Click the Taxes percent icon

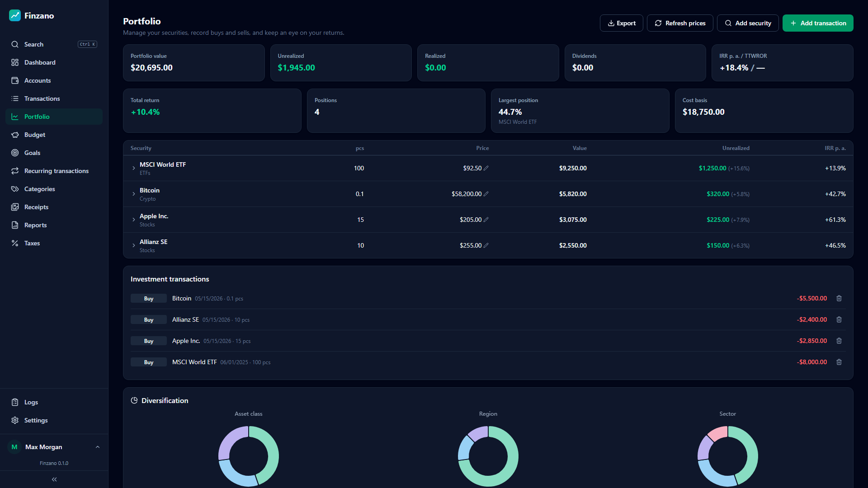15,243
